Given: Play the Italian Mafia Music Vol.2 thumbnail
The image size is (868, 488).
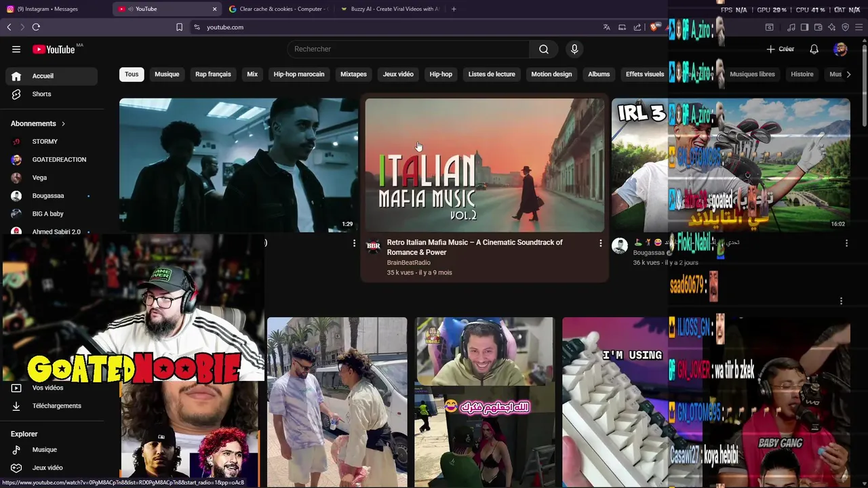Looking at the screenshot, I should [484, 165].
